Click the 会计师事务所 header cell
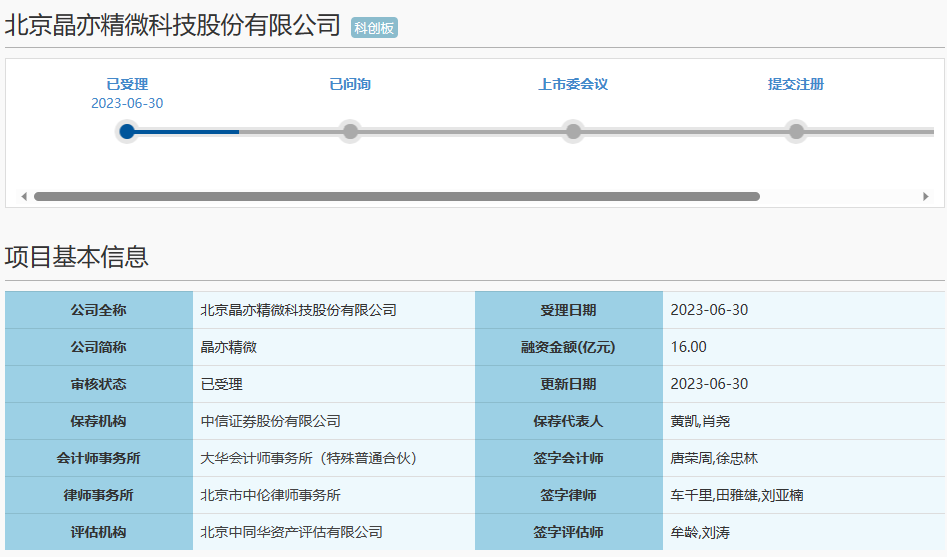 (x=98, y=459)
